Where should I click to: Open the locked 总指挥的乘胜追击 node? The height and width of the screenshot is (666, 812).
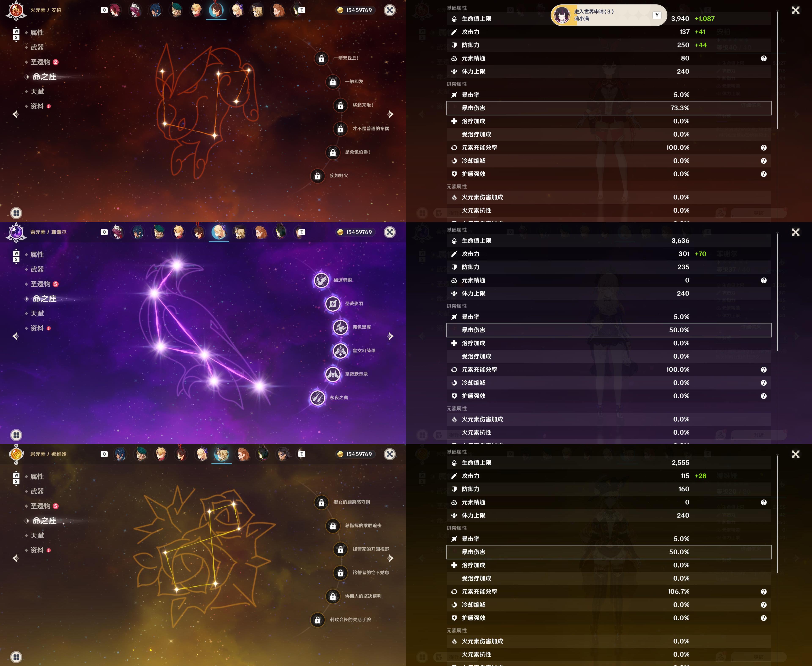[x=333, y=526]
